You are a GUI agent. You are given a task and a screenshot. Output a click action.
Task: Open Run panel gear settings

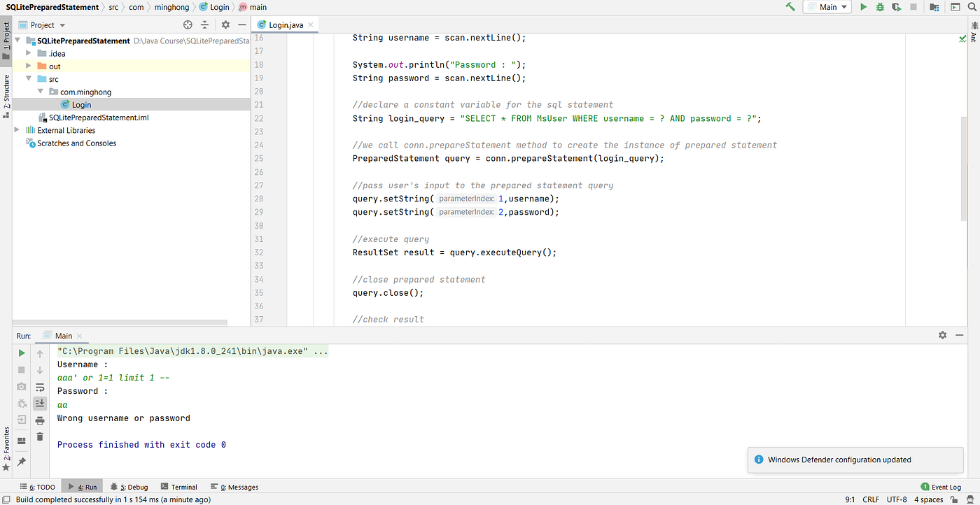(942, 336)
